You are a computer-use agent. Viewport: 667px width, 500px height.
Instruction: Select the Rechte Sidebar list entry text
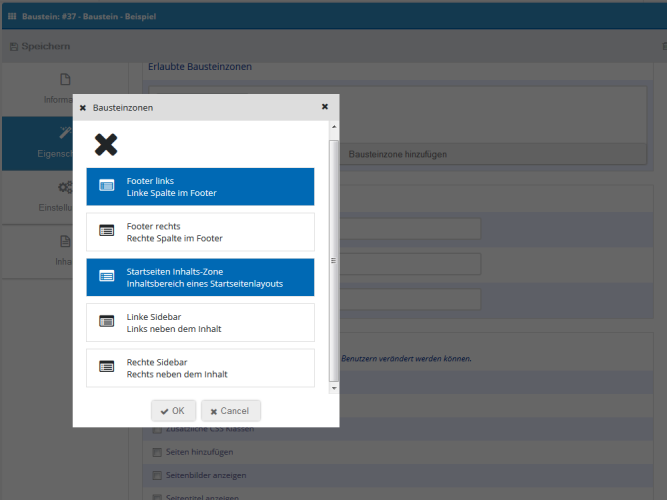pyautogui.click(x=177, y=368)
